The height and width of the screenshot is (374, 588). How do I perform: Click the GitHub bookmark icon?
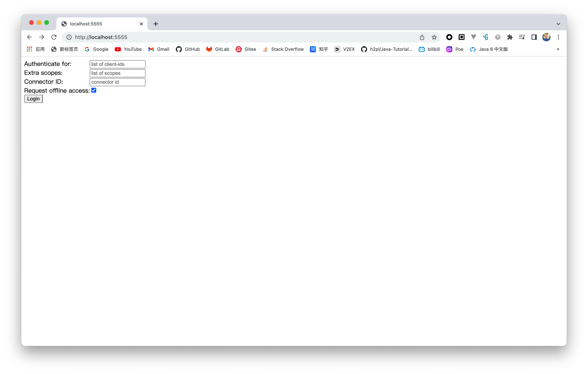click(x=179, y=49)
